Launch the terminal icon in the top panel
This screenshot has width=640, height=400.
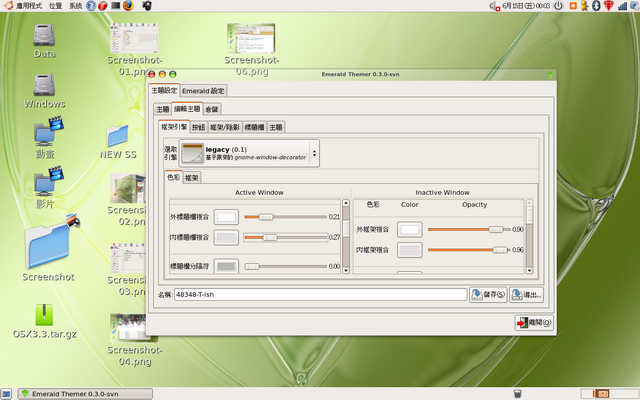pos(116,6)
